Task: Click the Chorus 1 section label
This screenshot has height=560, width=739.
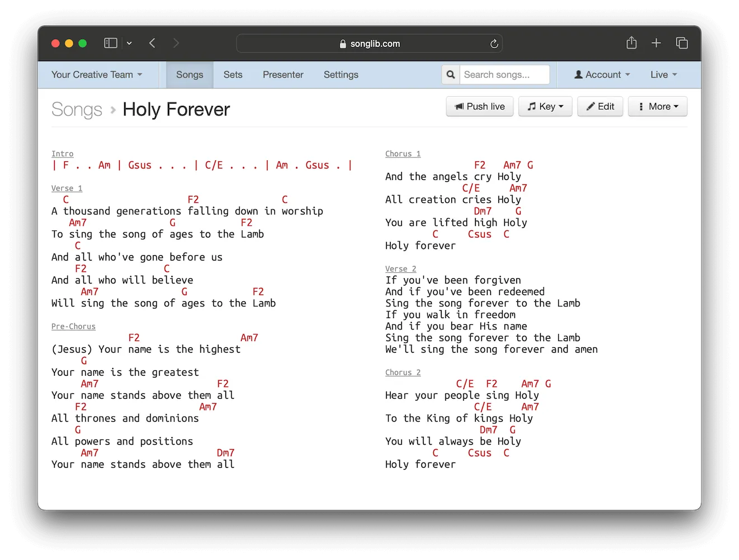Action: pos(403,154)
